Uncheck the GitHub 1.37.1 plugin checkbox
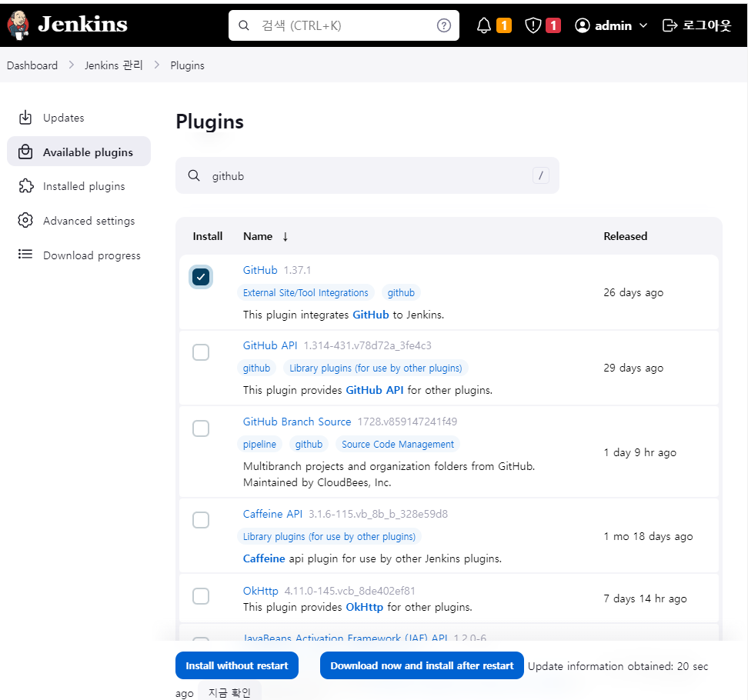Viewport: 748px width, 700px height. [201, 277]
